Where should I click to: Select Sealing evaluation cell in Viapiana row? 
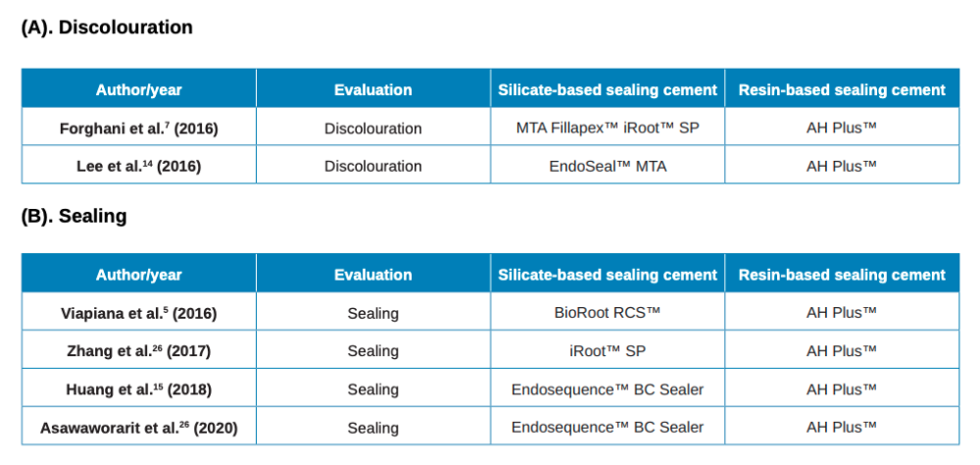click(x=372, y=313)
